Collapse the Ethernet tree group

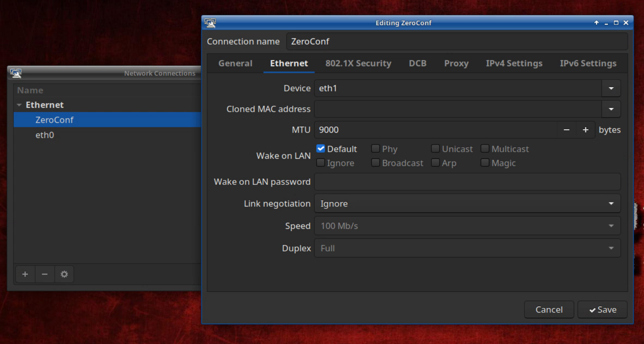point(19,105)
